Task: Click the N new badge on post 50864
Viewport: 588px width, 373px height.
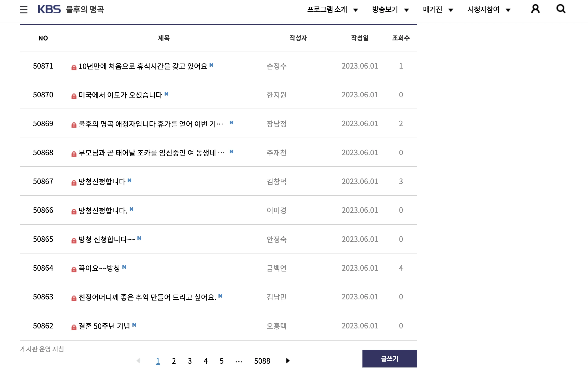Action: pos(124,267)
